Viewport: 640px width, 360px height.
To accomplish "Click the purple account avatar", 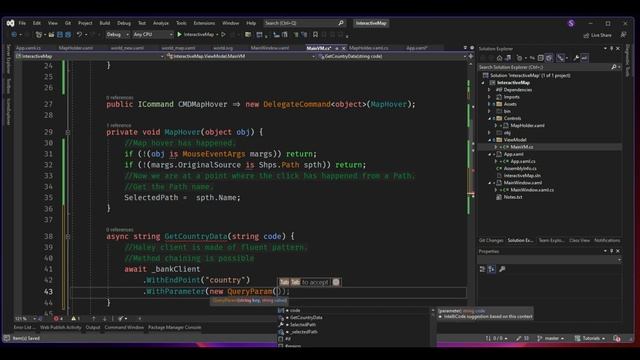I will pos(571,23).
